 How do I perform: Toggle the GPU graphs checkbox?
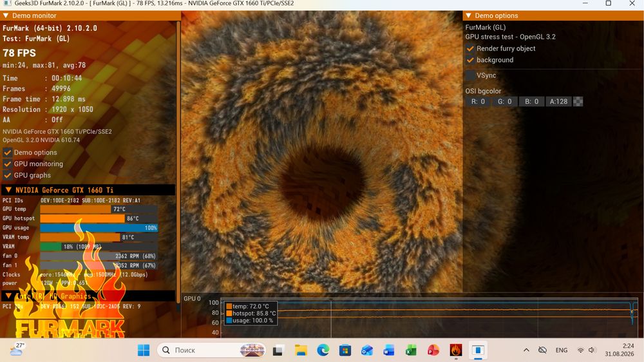[x=7, y=175]
